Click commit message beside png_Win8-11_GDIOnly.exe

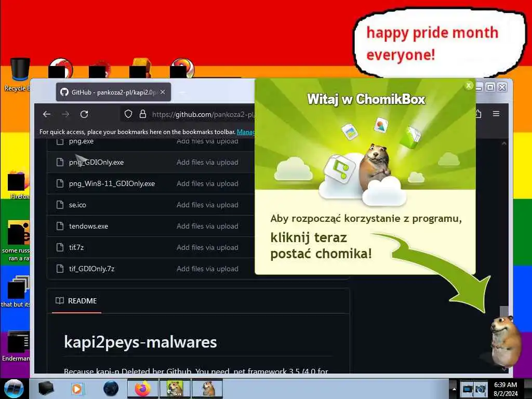(207, 183)
